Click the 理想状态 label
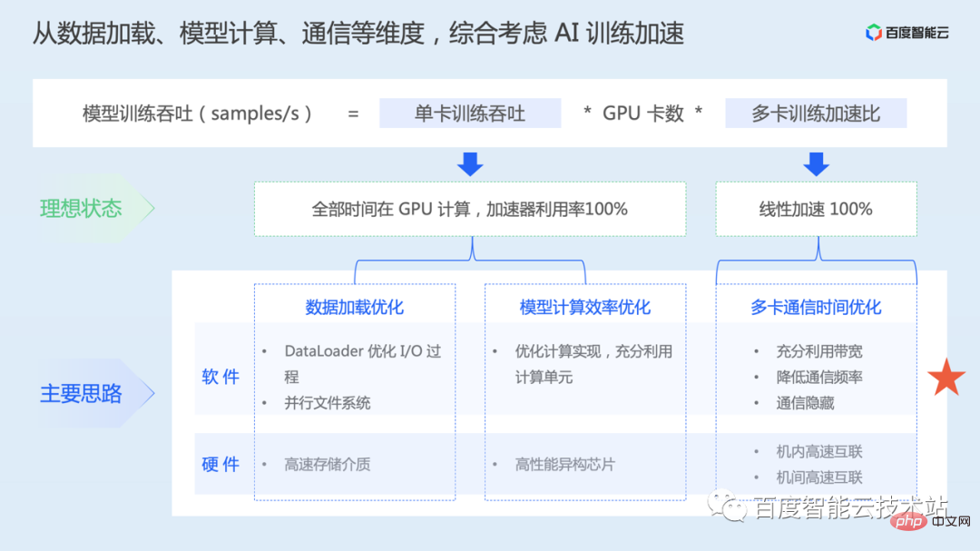 click(82, 208)
